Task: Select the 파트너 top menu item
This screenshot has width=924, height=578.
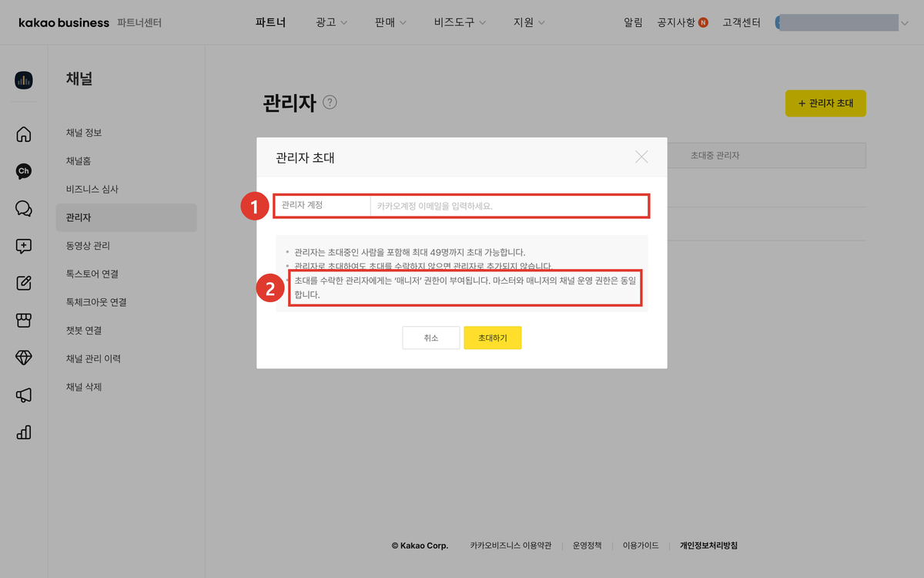Action: tap(271, 22)
